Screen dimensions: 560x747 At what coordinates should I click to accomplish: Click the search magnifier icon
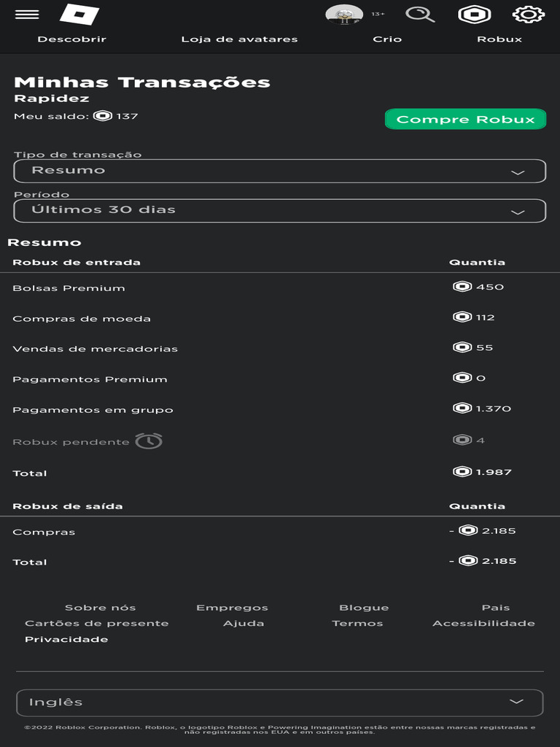[420, 15]
